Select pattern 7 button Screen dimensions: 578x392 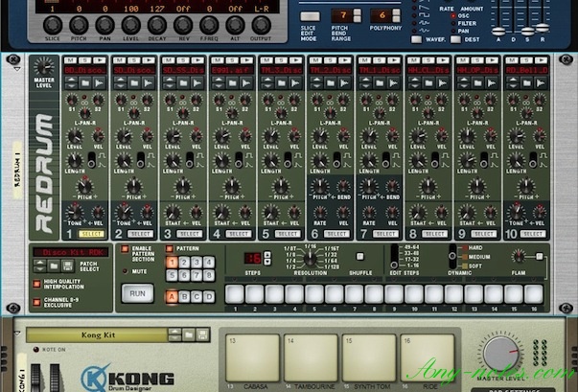[197, 275]
